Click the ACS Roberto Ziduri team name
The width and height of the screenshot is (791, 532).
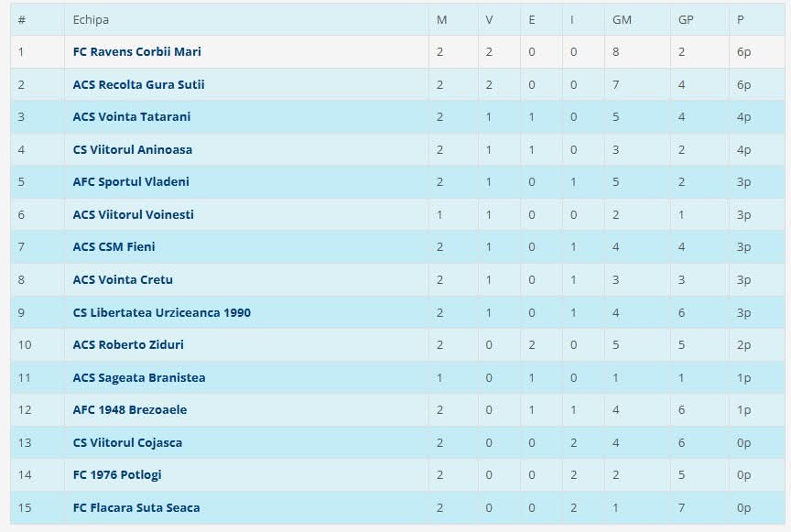tap(127, 345)
